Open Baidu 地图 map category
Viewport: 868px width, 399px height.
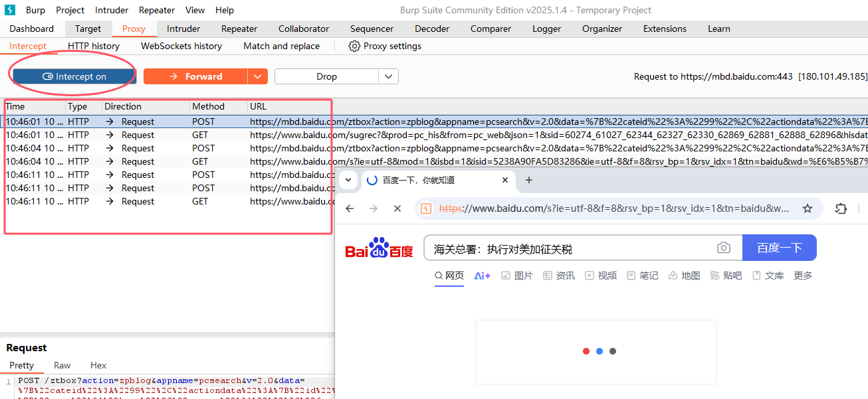pos(685,276)
